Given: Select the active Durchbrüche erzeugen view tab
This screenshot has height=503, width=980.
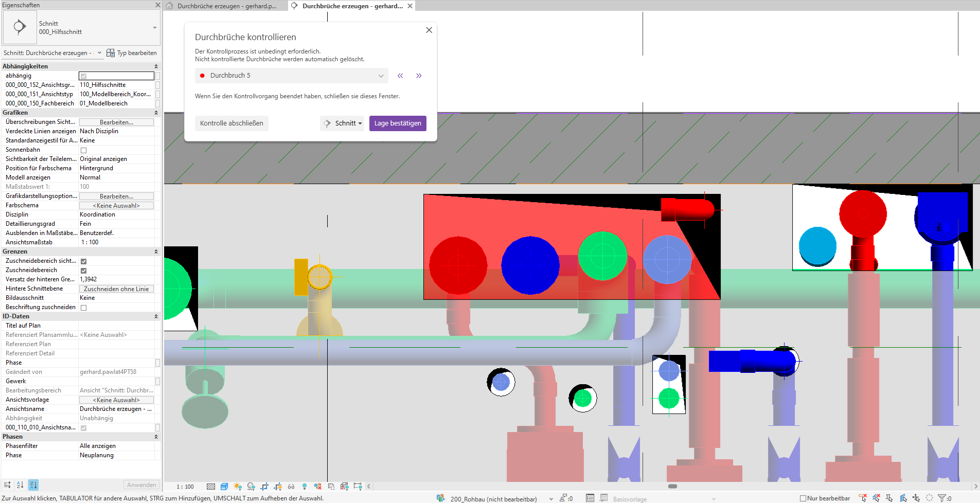Looking at the screenshot, I should click(352, 6).
